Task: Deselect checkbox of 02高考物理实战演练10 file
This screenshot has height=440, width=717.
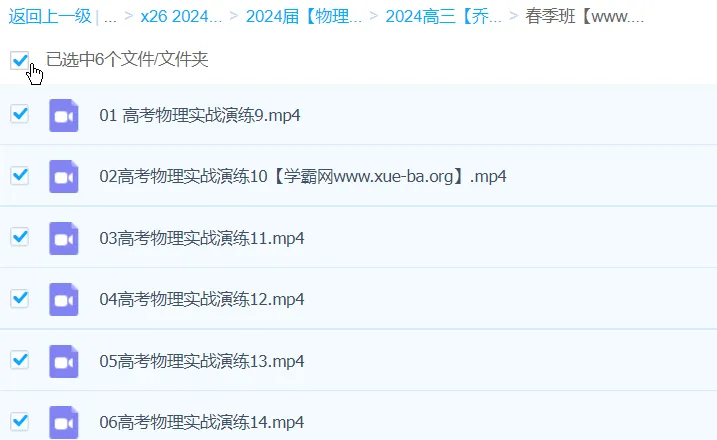Action: (20, 176)
